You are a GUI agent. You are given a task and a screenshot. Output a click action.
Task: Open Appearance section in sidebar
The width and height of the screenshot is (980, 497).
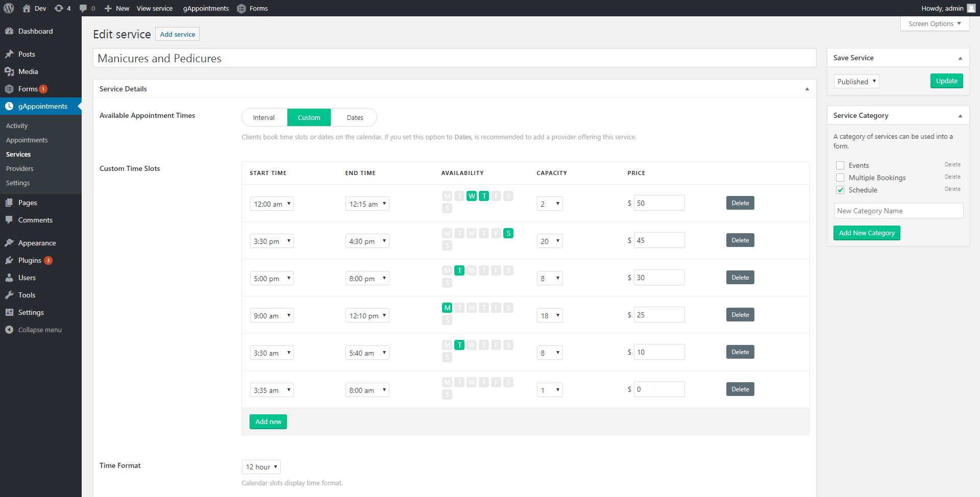tap(37, 243)
